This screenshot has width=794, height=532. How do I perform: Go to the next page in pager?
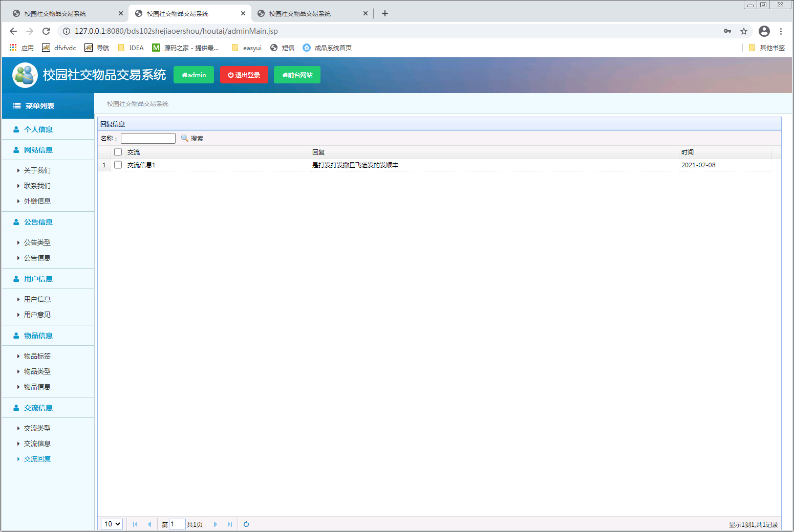tap(216, 524)
